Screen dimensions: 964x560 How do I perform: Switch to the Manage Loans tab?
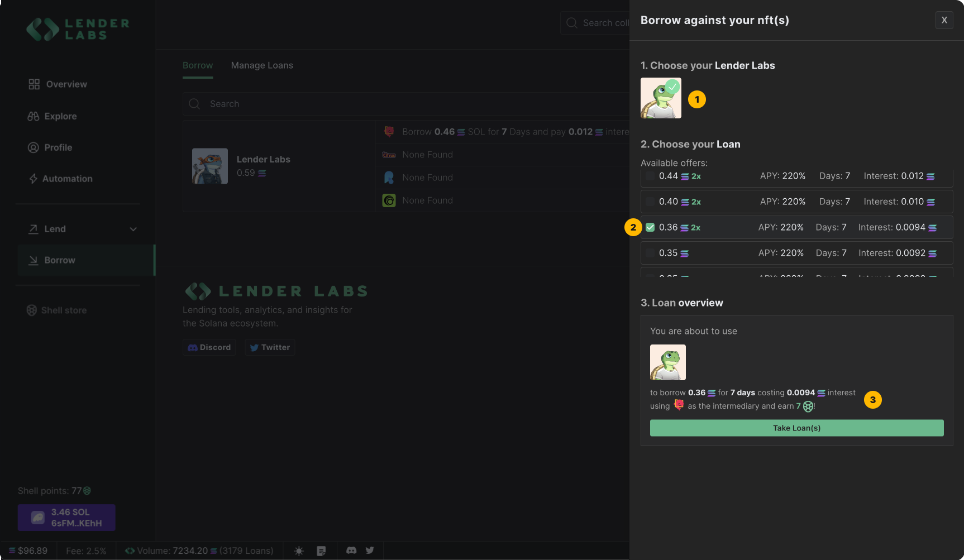point(262,65)
